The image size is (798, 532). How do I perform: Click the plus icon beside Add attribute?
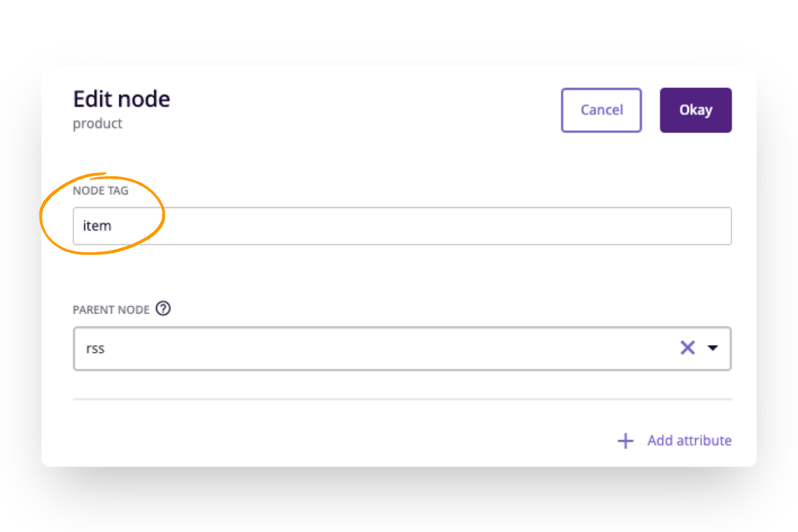click(625, 441)
